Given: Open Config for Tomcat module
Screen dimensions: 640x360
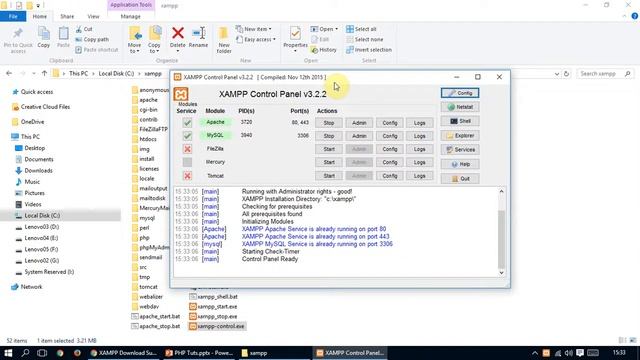Looking at the screenshot, I should (389, 176).
